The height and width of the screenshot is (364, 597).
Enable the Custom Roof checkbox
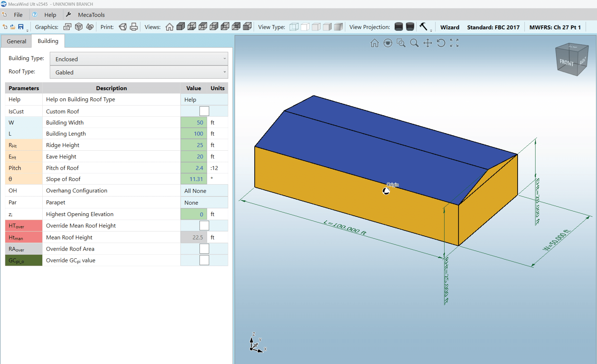coord(204,111)
